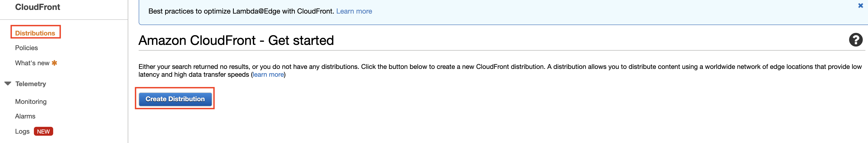Open the lowercase learn more link in description

(x=268, y=75)
